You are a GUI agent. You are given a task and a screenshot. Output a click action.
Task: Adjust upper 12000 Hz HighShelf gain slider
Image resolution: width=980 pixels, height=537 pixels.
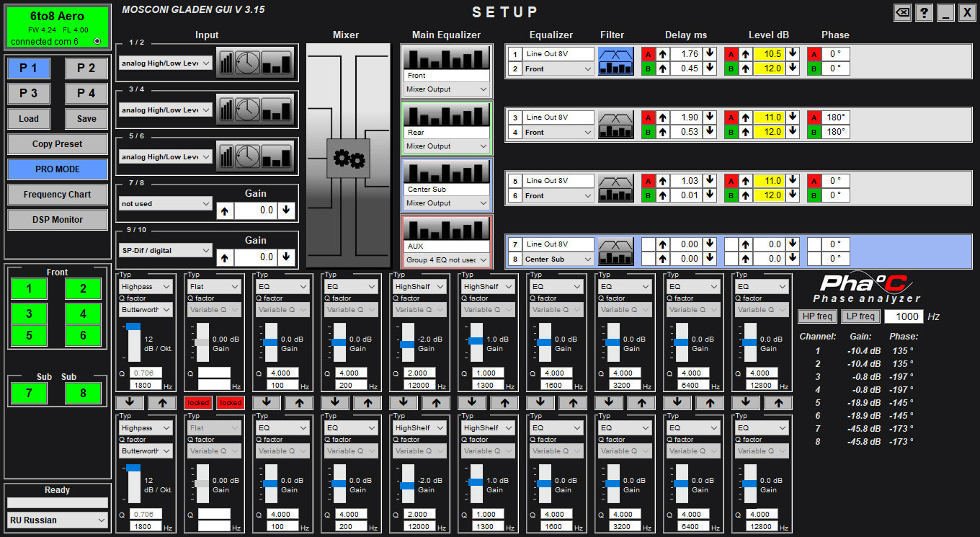point(407,343)
